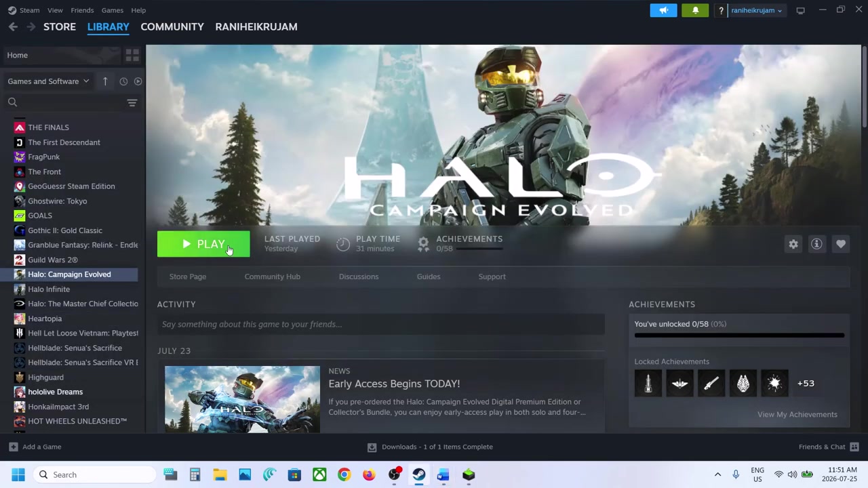Toggle ready-to-play filter icon

coord(138,81)
